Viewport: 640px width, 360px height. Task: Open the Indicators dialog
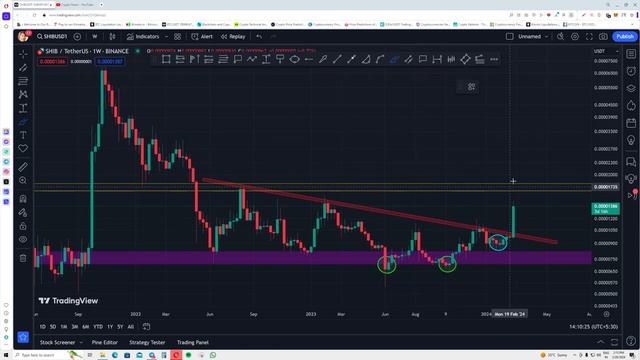tap(143, 37)
